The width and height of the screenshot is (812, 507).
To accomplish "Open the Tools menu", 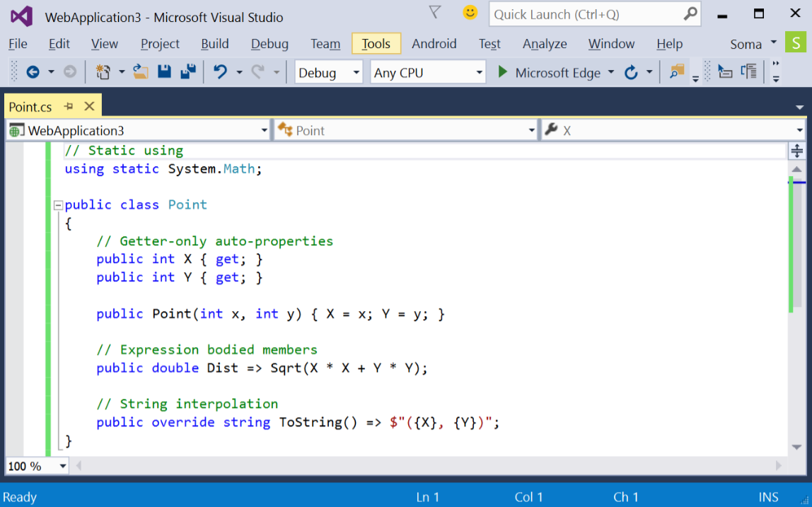I will pos(376,43).
